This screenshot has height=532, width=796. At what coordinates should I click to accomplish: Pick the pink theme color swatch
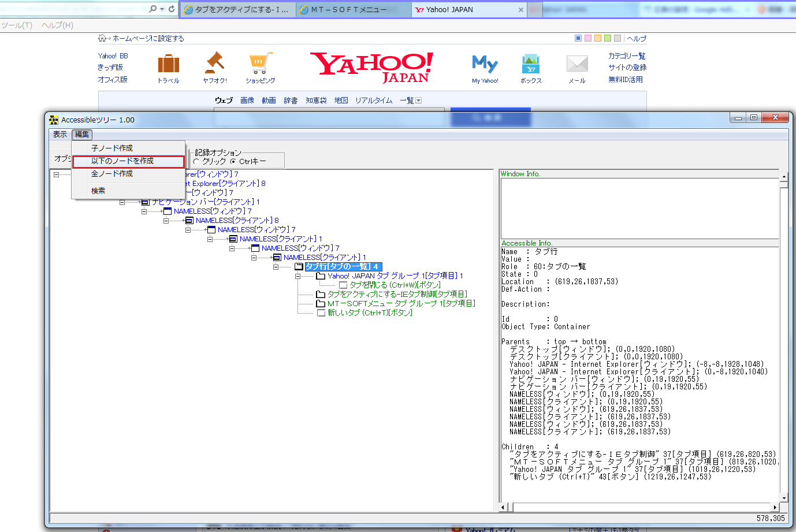pos(588,38)
